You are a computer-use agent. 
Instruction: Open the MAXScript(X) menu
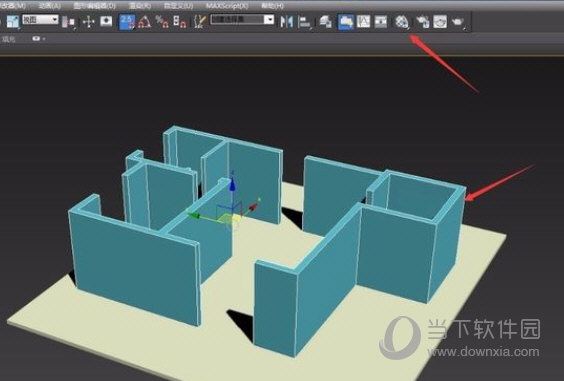(x=227, y=6)
